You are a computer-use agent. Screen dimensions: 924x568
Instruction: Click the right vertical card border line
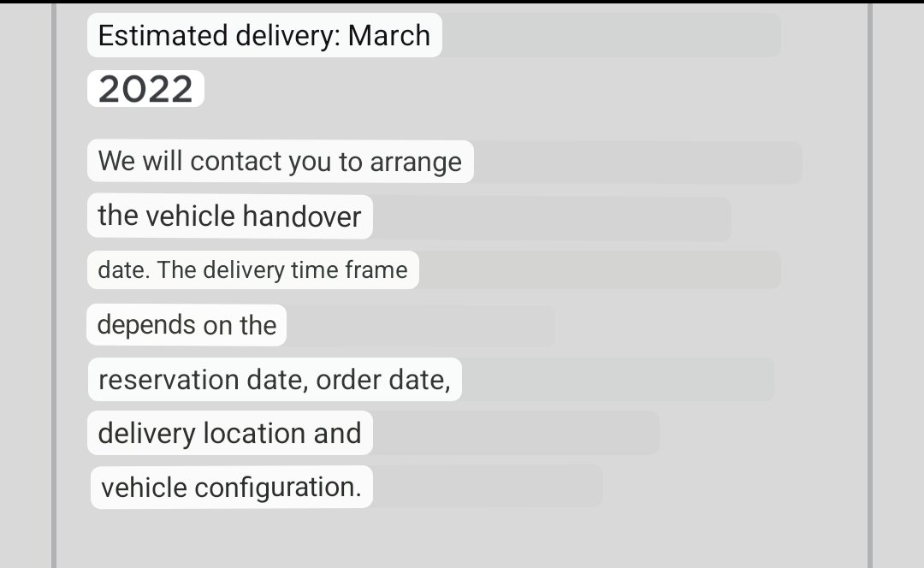(869, 286)
